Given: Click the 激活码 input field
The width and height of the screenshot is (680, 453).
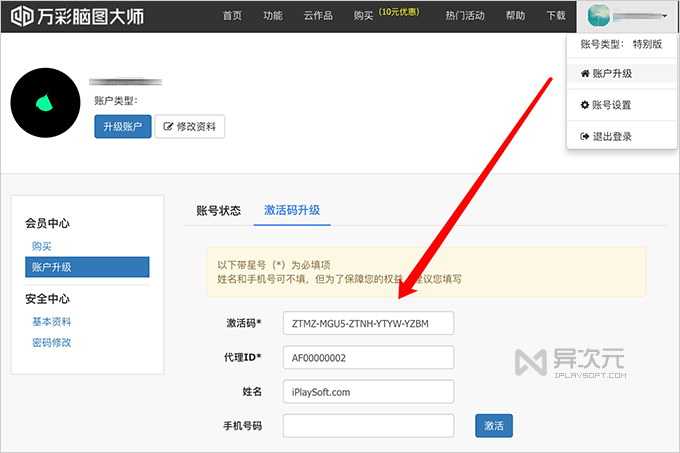Looking at the screenshot, I should pyautogui.click(x=368, y=323).
